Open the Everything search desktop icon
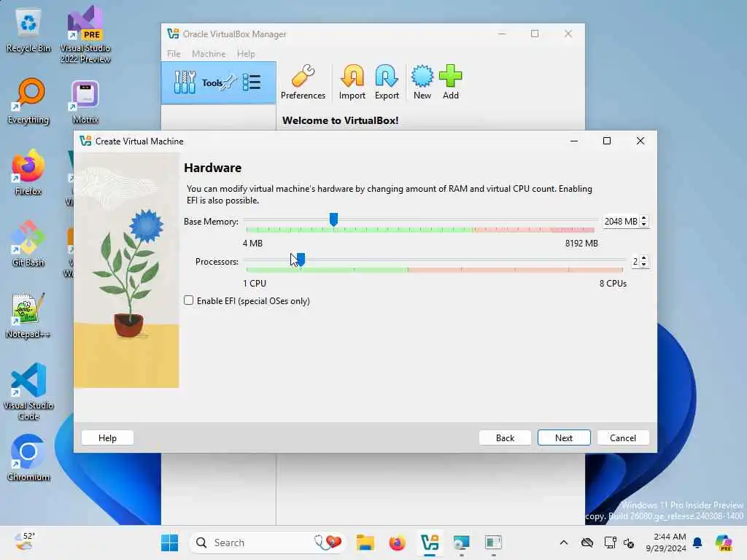Screen dimensions: 747x560 click(x=28, y=101)
